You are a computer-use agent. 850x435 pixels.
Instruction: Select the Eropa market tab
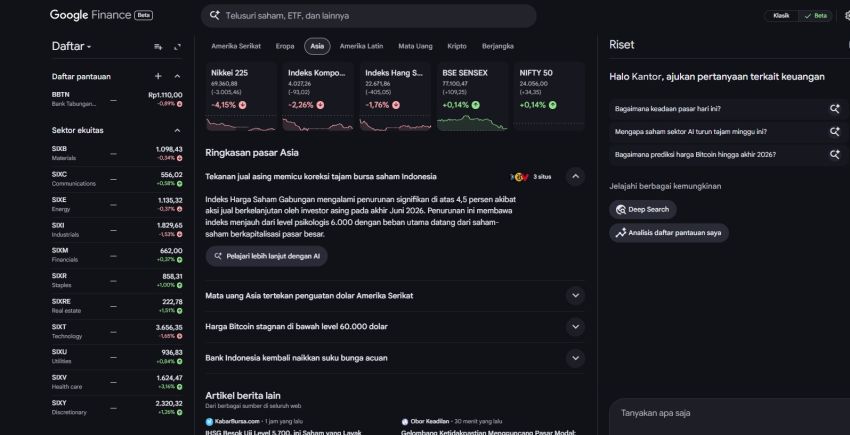click(285, 46)
